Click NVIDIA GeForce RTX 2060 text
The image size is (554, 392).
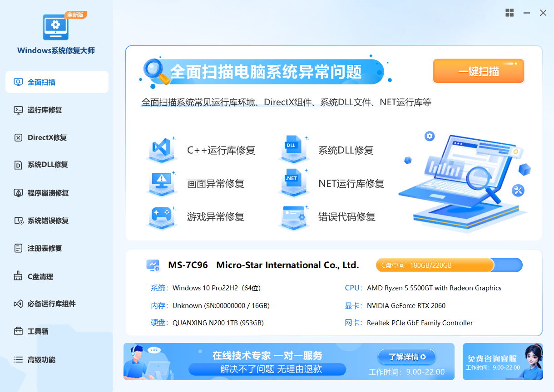pos(406,306)
